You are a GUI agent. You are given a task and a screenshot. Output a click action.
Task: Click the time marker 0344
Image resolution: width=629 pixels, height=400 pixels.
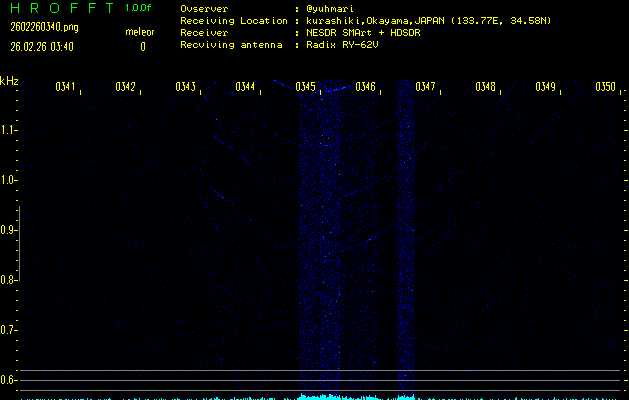tap(245, 87)
